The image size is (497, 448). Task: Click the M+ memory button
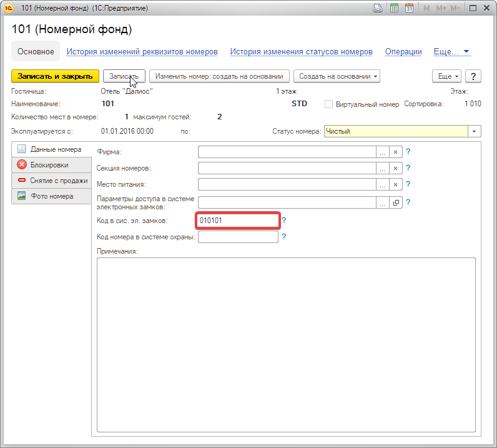pos(441,8)
